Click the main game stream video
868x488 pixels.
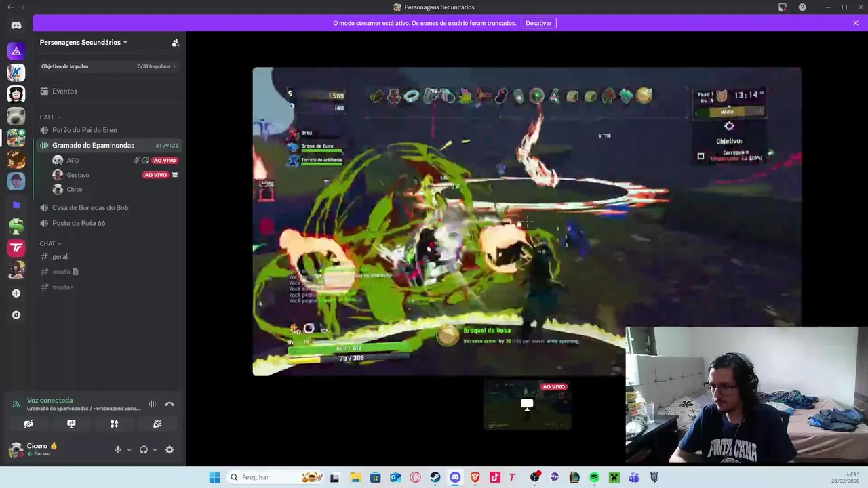pos(527,221)
